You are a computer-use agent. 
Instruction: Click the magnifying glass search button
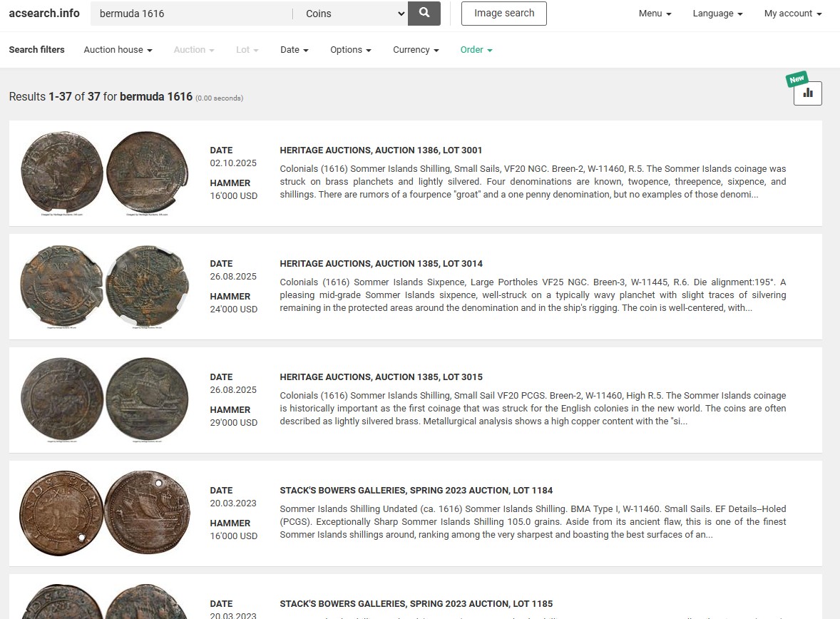pos(424,14)
